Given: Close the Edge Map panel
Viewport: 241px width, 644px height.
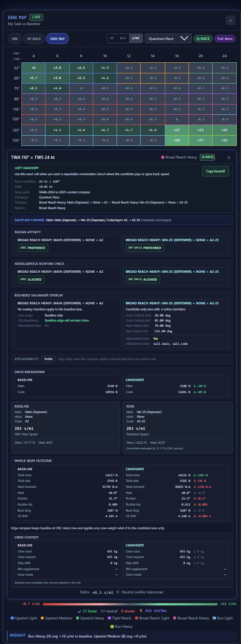Looking at the screenshot, I should point(230,20).
